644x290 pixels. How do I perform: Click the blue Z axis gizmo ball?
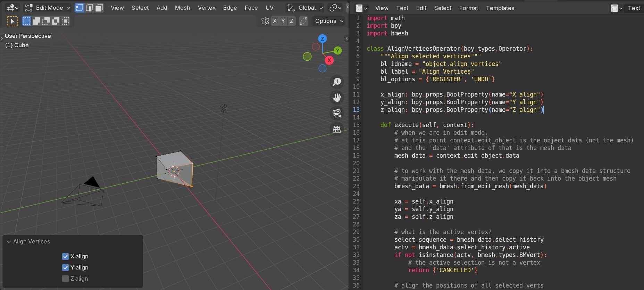[323, 39]
